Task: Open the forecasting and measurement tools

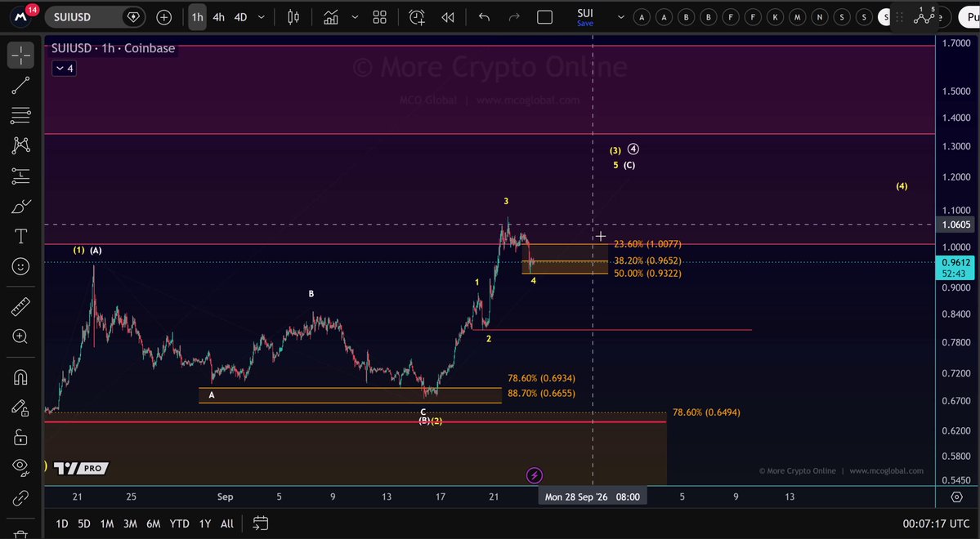Action: (x=20, y=176)
